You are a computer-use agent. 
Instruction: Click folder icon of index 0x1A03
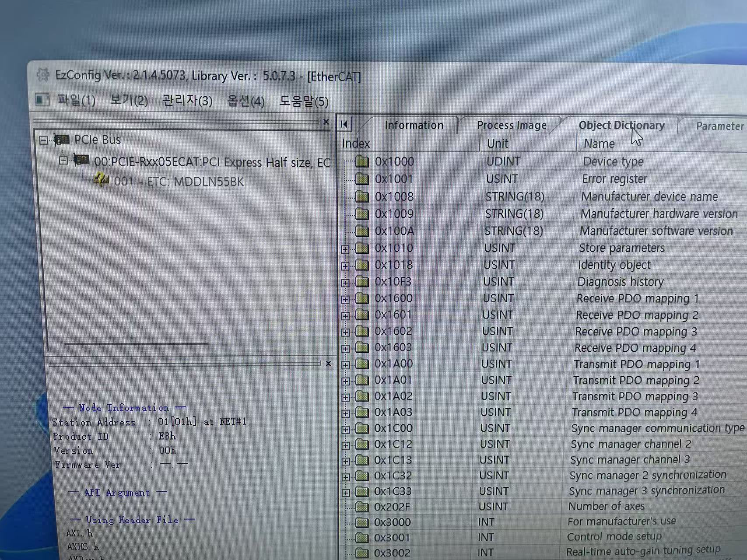tap(362, 412)
